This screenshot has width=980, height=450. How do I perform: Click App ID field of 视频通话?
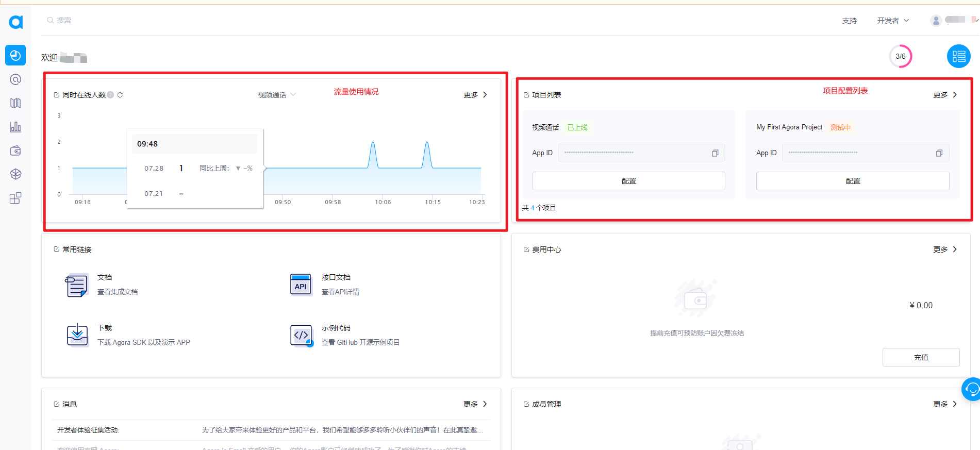pos(641,153)
